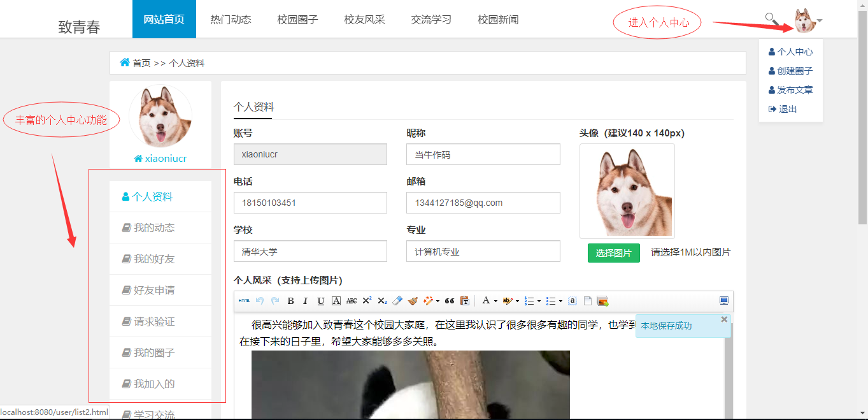Click the 专业 field containing 计算机专业
The image size is (868, 420).
pyautogui.click(x=483, y=251)
